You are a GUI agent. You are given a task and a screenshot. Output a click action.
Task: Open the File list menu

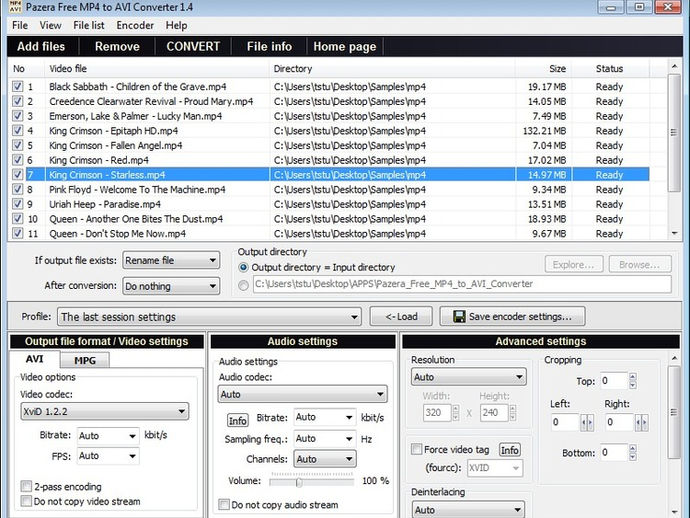[88, 26]
